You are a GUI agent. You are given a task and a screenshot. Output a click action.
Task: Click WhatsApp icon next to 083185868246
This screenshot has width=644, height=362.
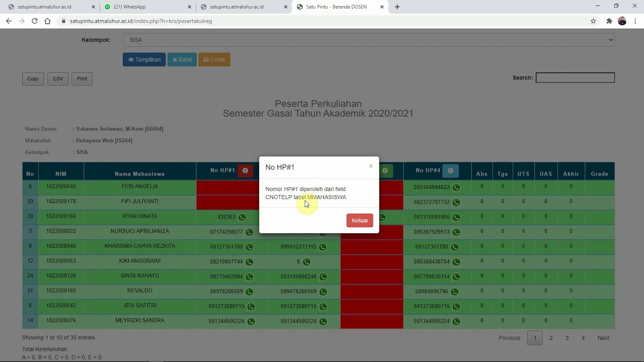pyautogui.click(x=323, y=277)
